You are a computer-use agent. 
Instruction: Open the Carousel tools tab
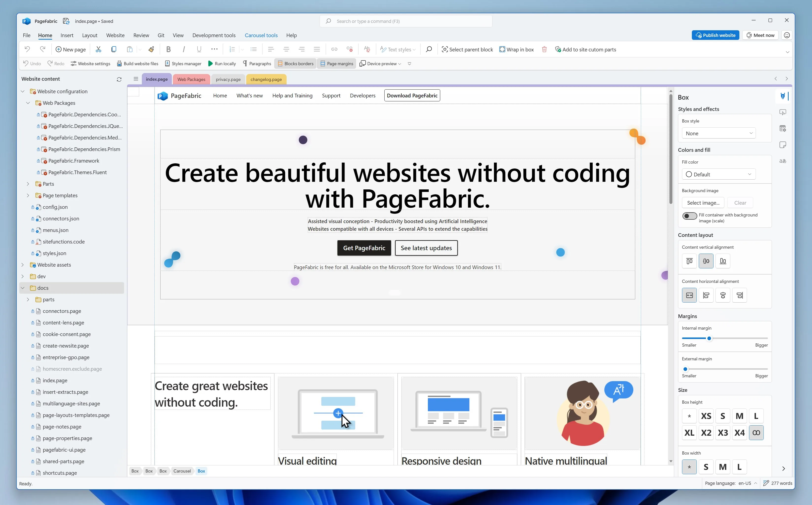pyautogui.click(x=261, y=35)
